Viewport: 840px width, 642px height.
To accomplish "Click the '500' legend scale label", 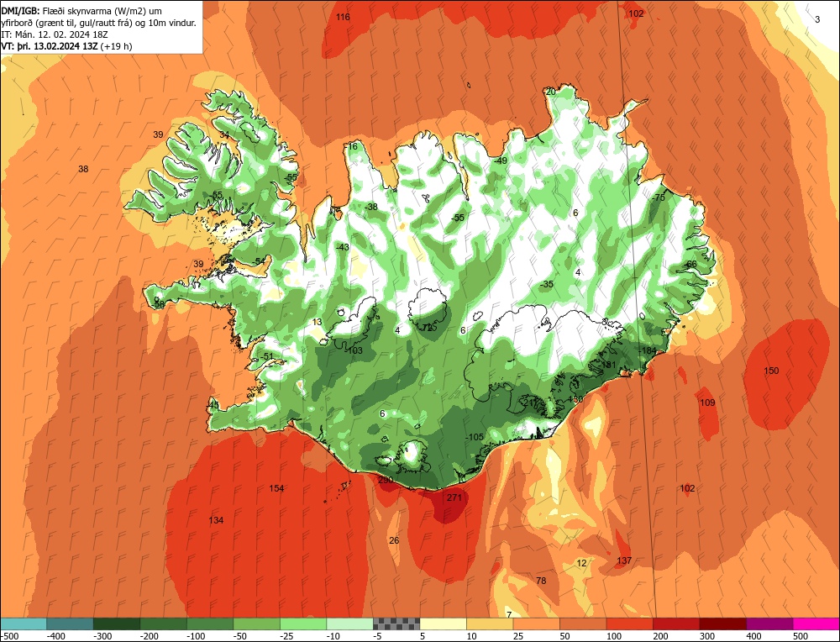I will click(801, 636).
